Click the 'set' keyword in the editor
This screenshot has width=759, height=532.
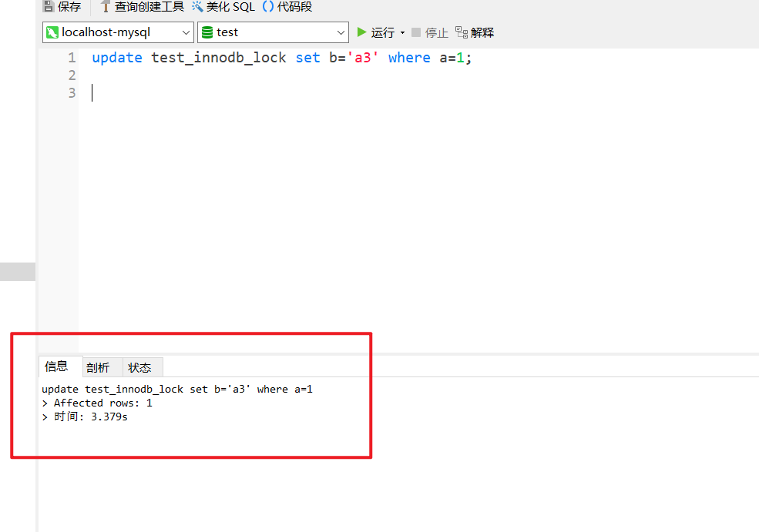pos(308,58)
